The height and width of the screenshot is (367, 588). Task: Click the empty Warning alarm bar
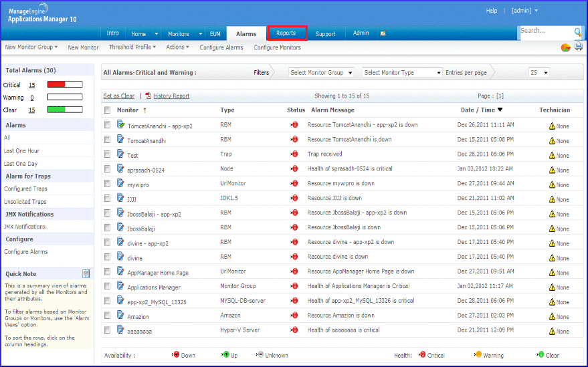[x=65, y=97]
